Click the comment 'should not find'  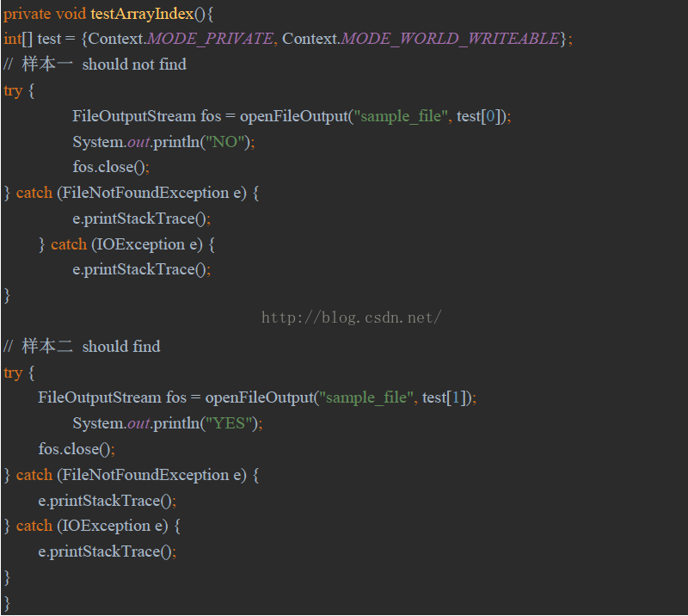click(x=134, y=65)
